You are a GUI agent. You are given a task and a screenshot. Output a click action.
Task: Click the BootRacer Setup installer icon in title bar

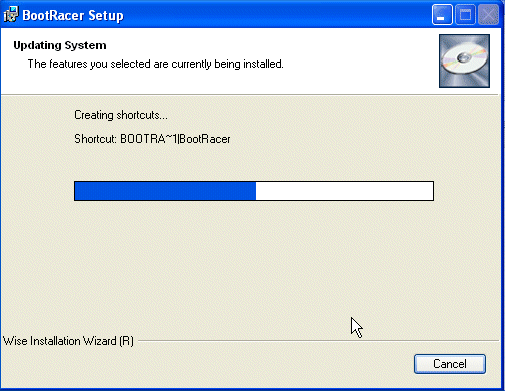(x=11, y=15)
